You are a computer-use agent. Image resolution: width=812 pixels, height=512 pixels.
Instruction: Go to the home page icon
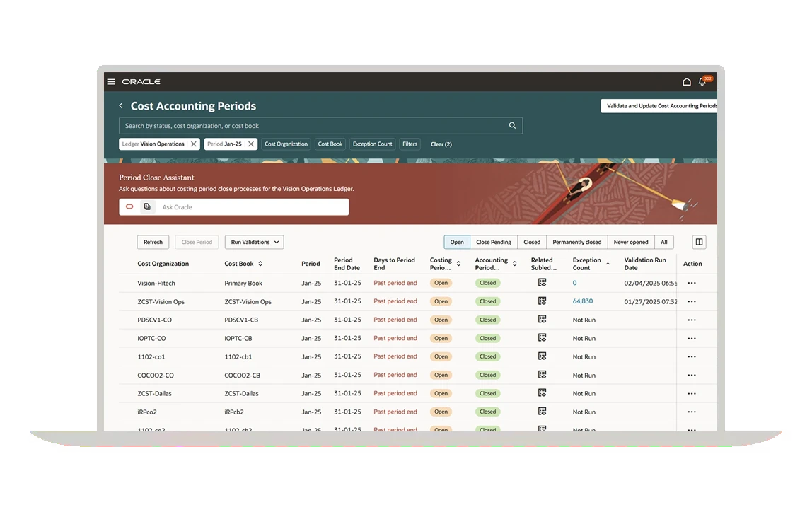687,82
